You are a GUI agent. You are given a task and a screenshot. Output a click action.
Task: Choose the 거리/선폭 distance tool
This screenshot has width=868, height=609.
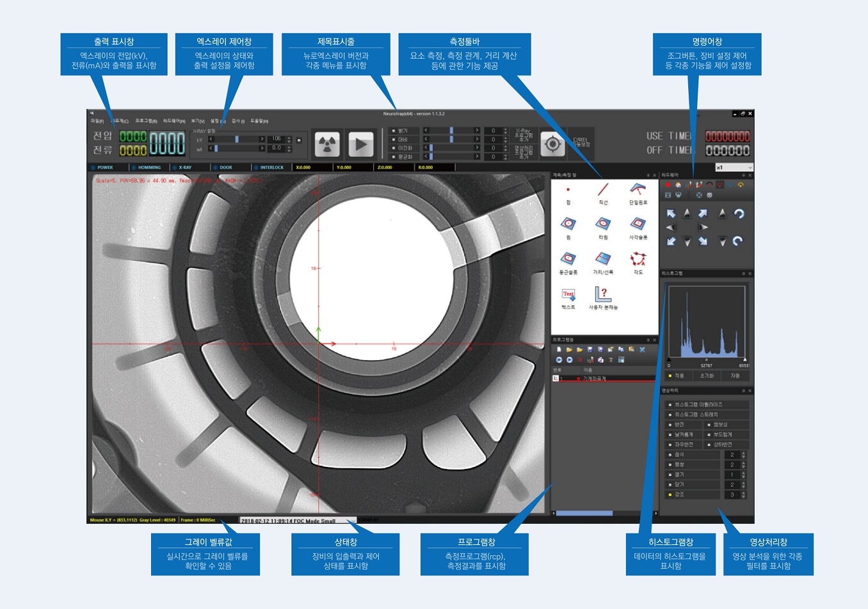(603, 260)
